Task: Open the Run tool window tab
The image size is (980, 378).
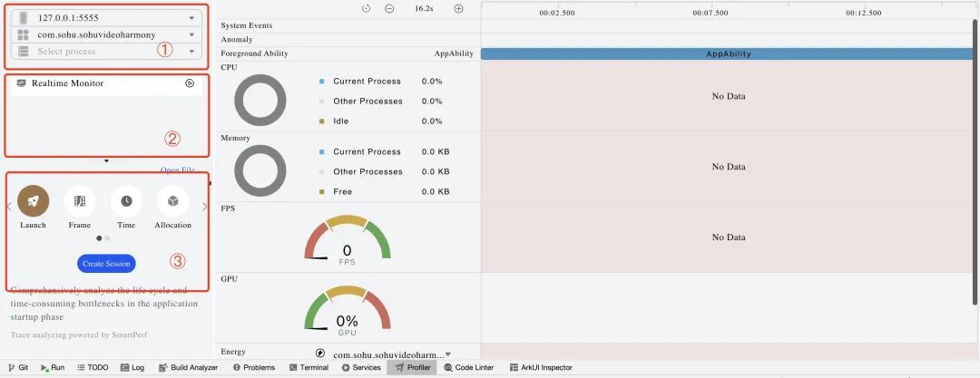Action: click(x=53, y=367)
